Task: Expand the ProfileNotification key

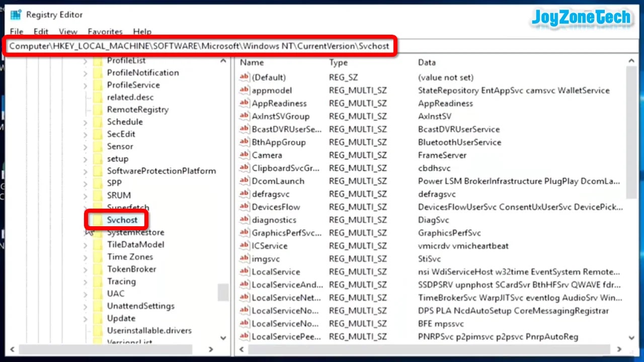Action: [x=85, y=73]
